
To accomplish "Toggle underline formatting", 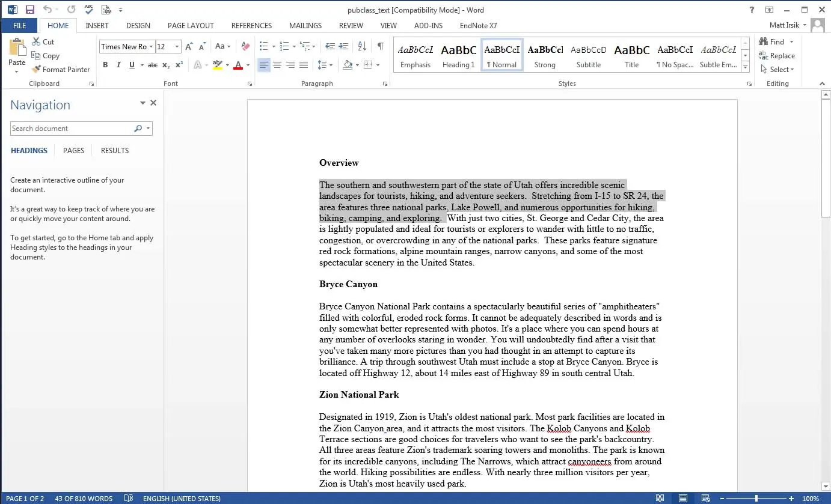I will point(131,65).
